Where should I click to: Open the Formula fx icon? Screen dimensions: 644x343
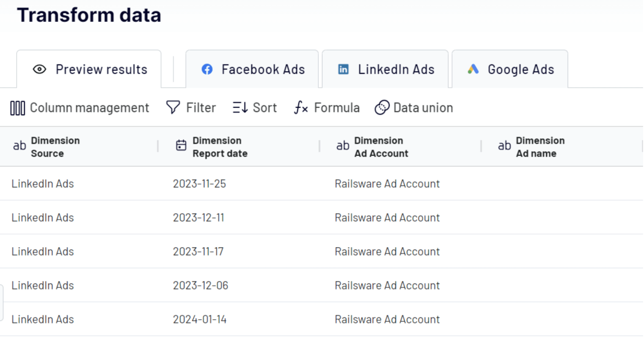pyautogui.click(x=300, y=108)
